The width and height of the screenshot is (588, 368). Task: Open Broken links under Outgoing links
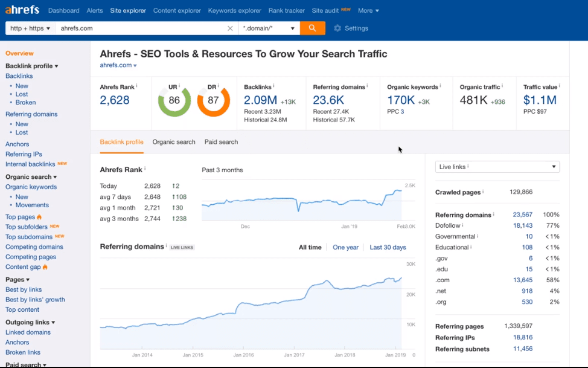(x=23, y=352)
